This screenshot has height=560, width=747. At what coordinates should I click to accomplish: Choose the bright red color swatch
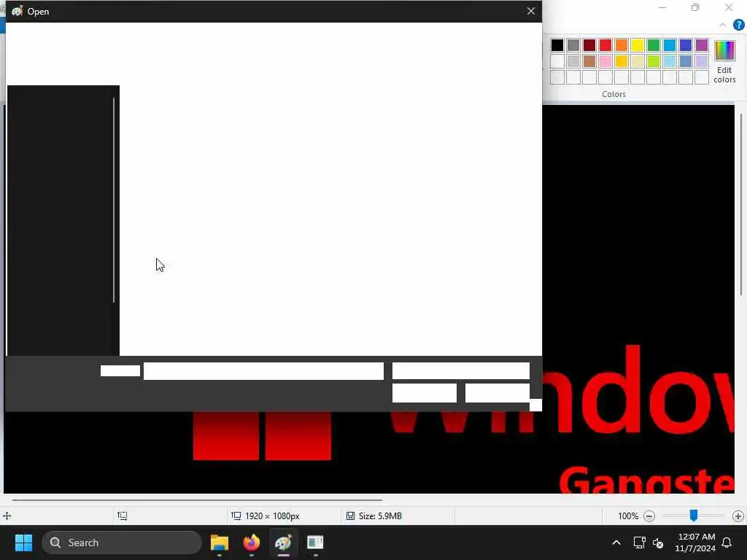[605, 45]
